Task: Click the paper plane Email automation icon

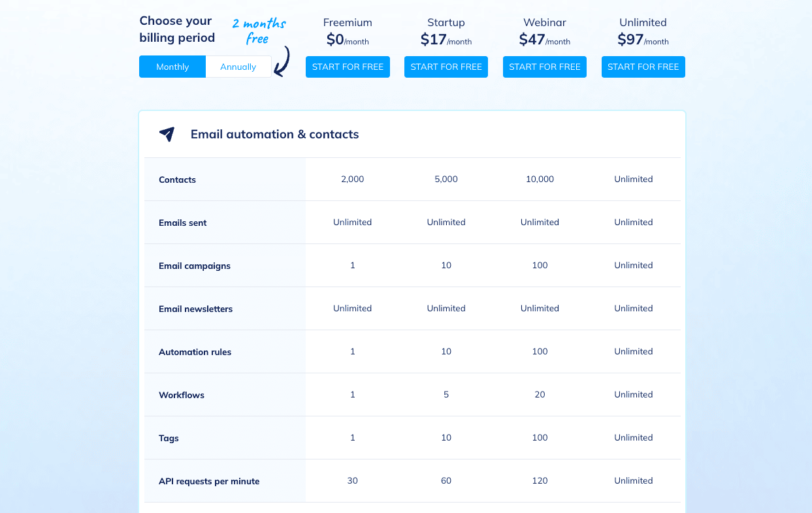Action: click(x=167, y=134)
